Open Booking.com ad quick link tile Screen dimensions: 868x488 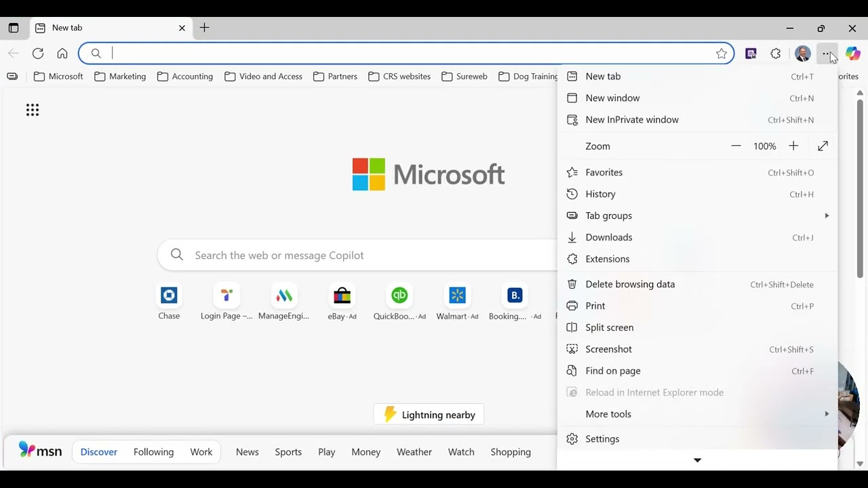515,302
